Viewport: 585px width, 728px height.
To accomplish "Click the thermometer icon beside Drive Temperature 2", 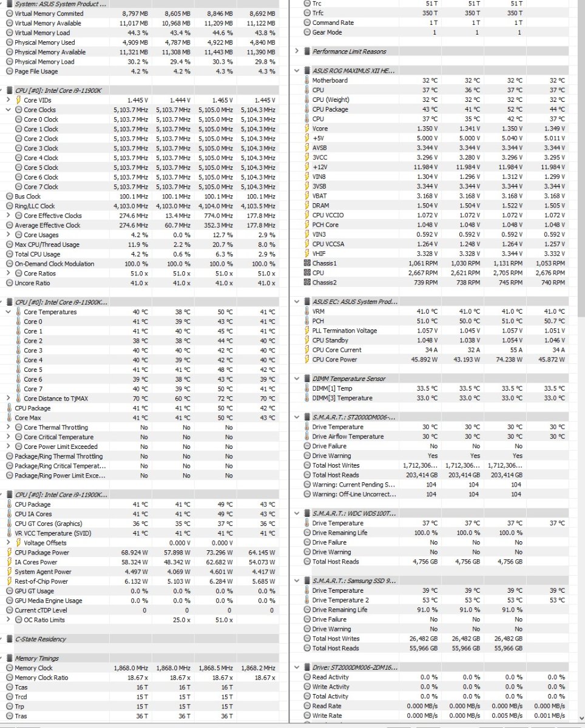I will [x=306, y=601].
